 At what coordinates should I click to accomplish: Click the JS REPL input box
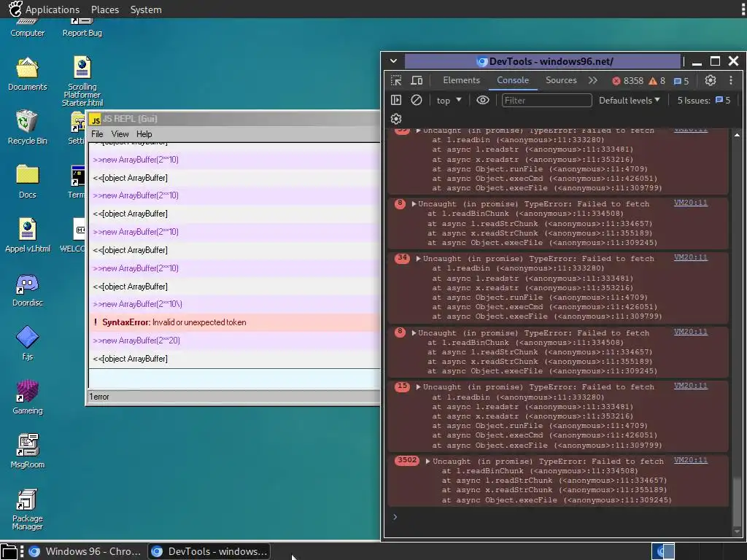click(234, 379)
